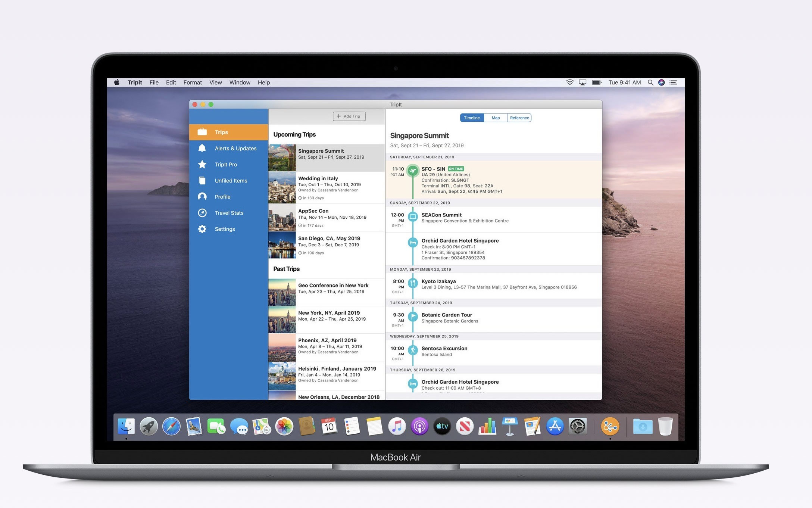Select the Wedding in Italy trip
Screen dimensions: 812x508
pyautogui.click(x=327, y=188)
